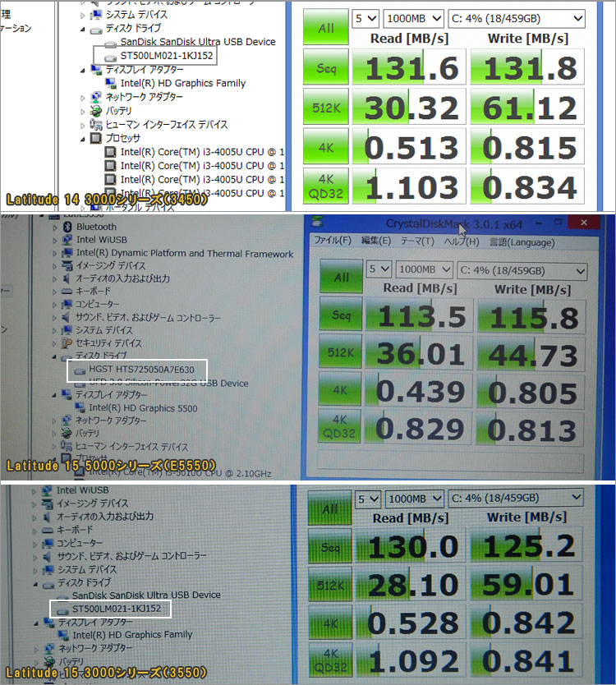616x685 pixels.
Task: Click the 0.842 4K write value
Action: 526,623
